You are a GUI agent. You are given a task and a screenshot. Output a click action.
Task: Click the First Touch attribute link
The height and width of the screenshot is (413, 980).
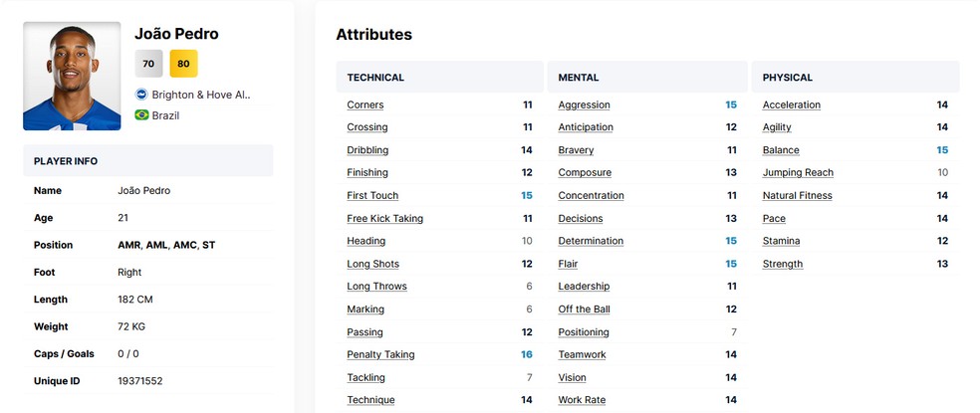(x=372, y=196)
